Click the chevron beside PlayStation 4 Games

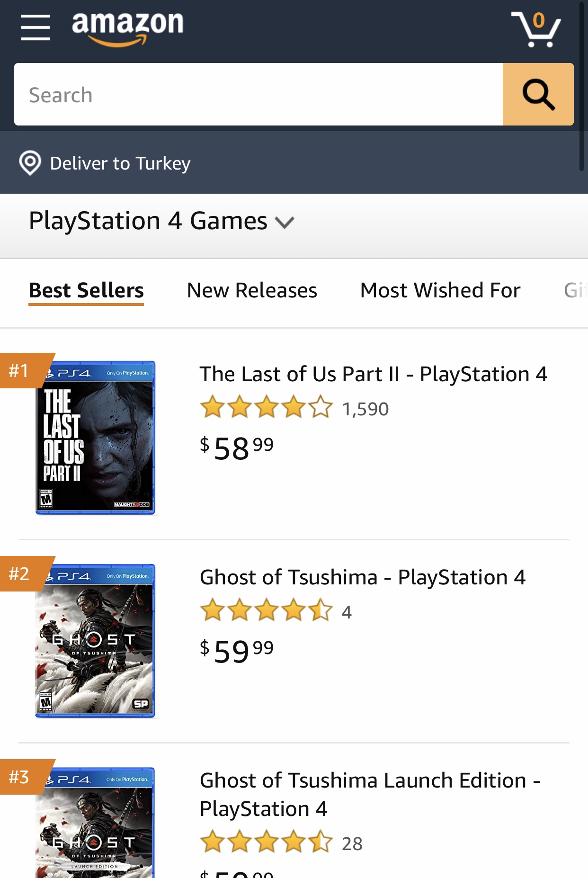pyautogui.click(x=285, y=222)
